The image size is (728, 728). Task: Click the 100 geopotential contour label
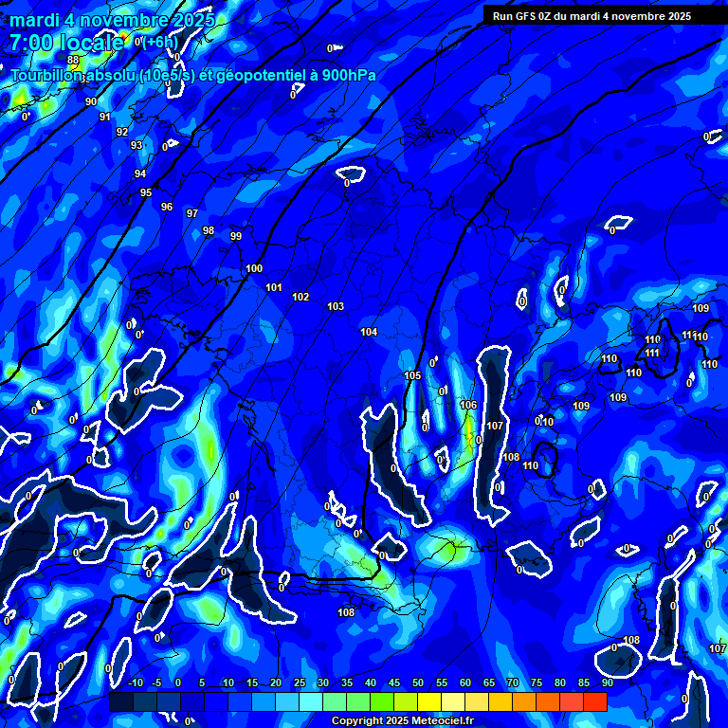[x=254, y=269]
